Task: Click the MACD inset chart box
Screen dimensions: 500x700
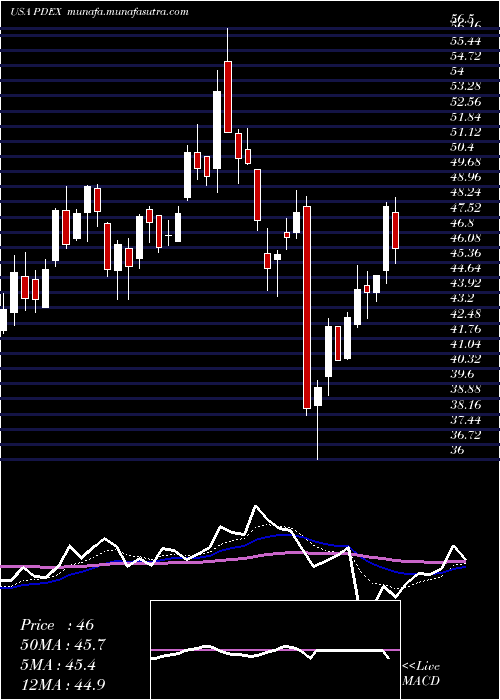Action: (x=275, y=650)
